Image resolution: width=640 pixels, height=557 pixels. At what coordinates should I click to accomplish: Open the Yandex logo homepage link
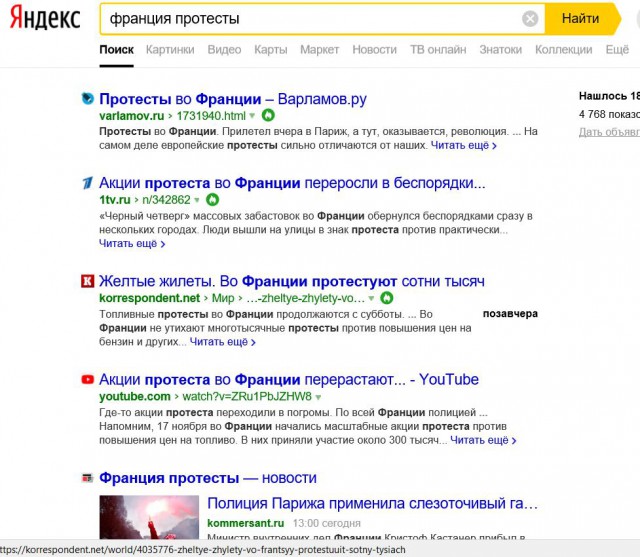point(45,18)
